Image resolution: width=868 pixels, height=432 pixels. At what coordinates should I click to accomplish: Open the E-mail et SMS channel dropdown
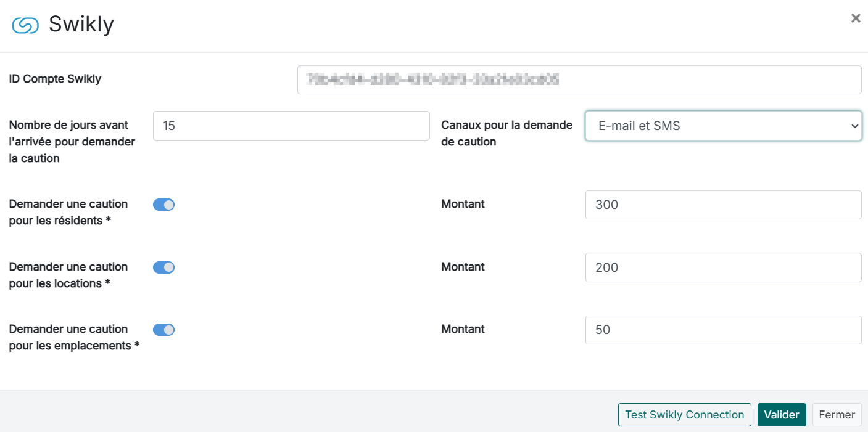pyautogui.click(x=722, y=126)
